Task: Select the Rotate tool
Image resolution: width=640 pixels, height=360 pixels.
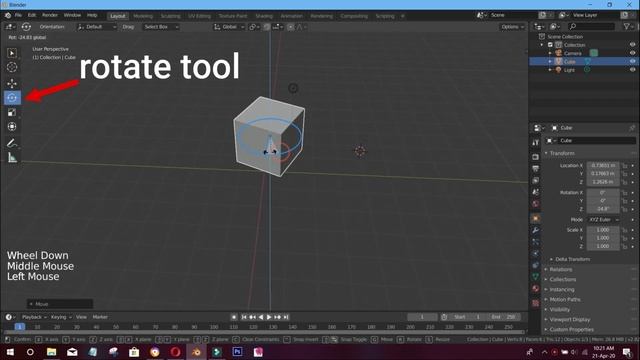Action: [12, 98]
